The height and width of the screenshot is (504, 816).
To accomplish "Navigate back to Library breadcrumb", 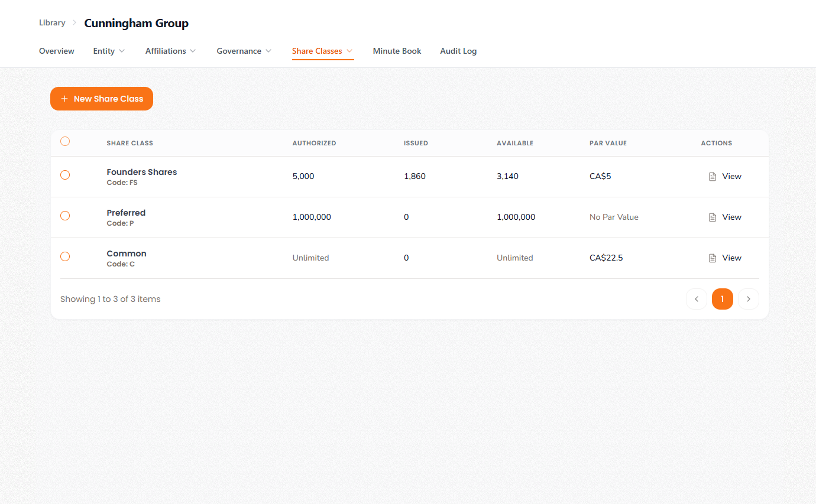I will point(52,23).
